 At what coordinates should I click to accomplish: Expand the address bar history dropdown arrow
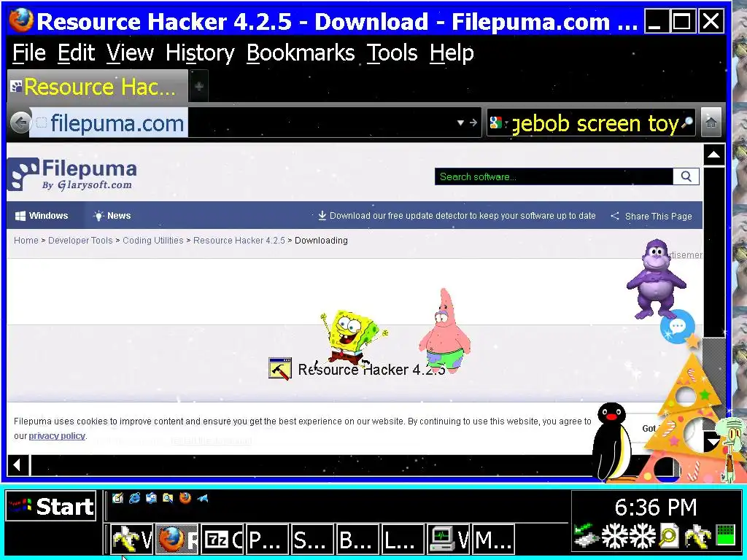point(460,122)
